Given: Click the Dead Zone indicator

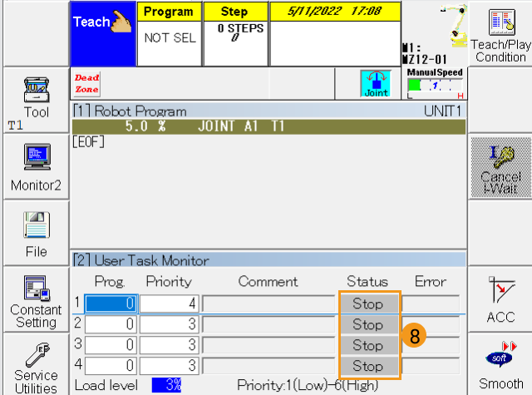Looking at the screenshot, I should tap(86, 83).
